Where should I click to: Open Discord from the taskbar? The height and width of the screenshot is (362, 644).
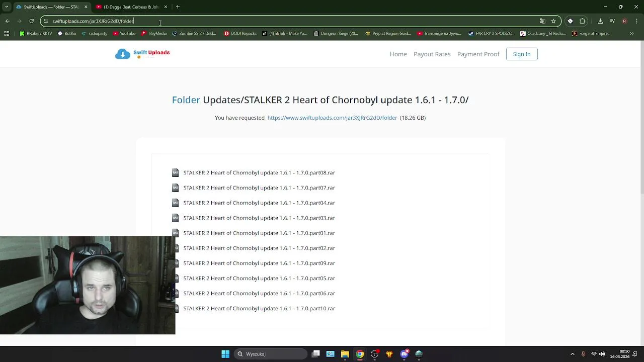(404, 354)
